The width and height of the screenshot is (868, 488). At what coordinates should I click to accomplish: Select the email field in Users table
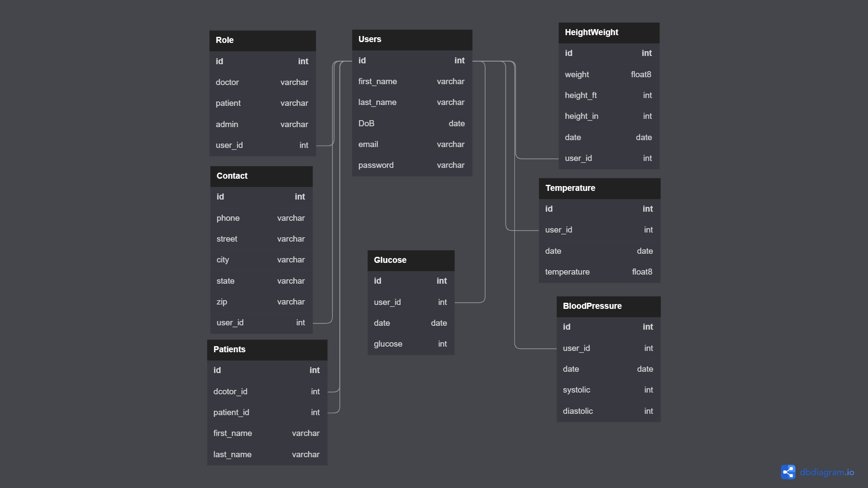(x=412, y=144)
